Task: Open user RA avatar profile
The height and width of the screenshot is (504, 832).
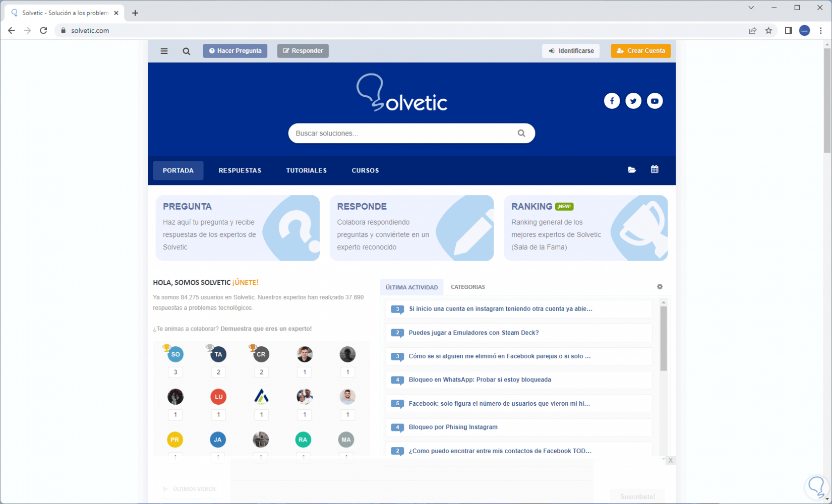Action: coord(303,439)
